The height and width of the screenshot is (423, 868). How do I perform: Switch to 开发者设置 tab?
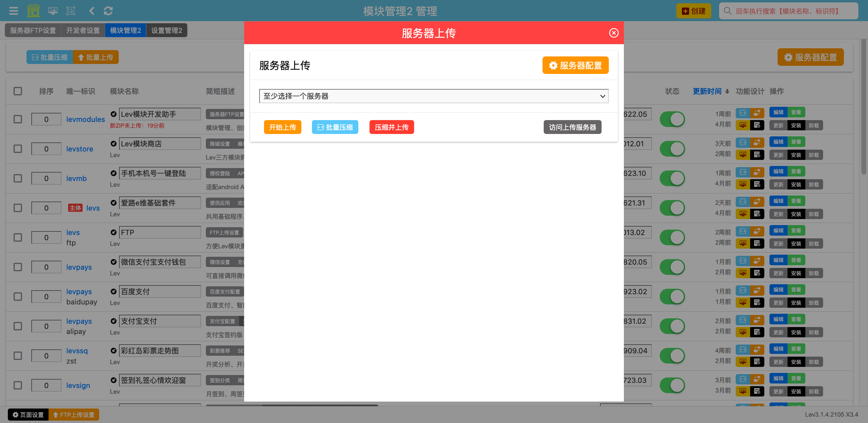[x=83, y=30]
